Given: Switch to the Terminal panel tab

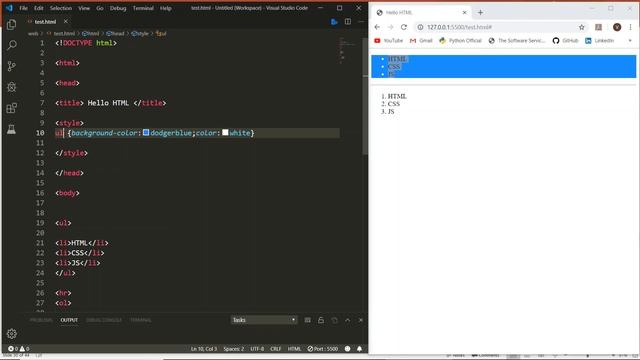Looking at the screenshot, I should click(x=140, y=320).
